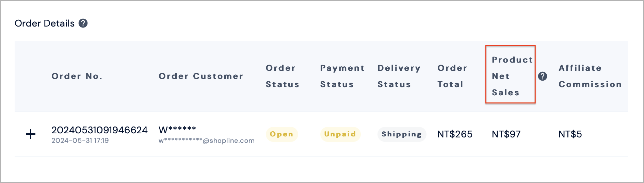Select the Affiliate Commission column header

pos(590,76)
